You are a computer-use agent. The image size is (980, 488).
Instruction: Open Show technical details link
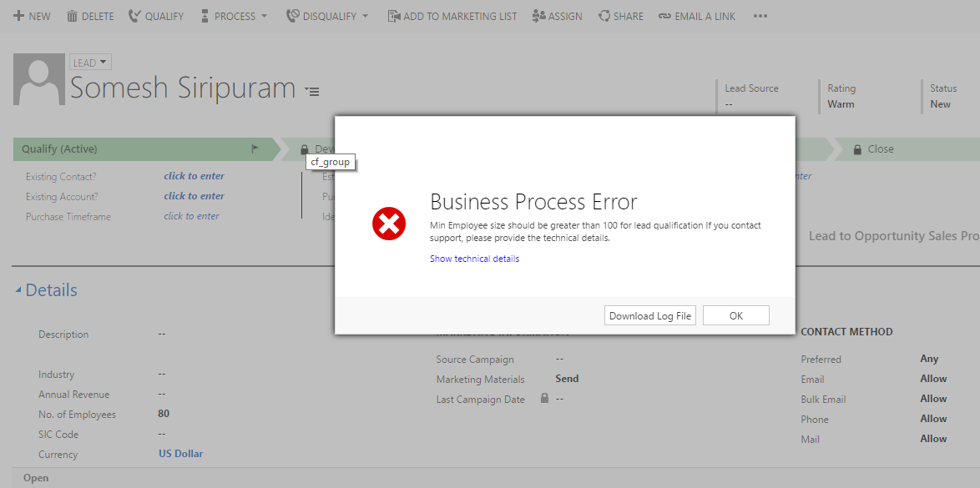474,259
